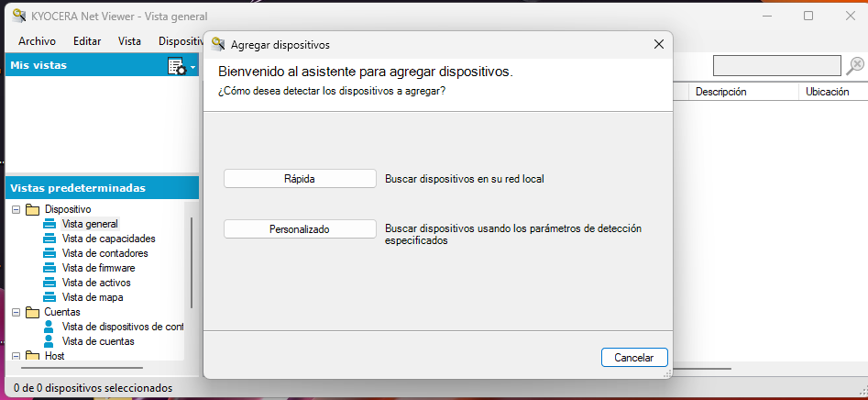
Task: Click the Vista de contadores list icon
Action: [49, 253]
